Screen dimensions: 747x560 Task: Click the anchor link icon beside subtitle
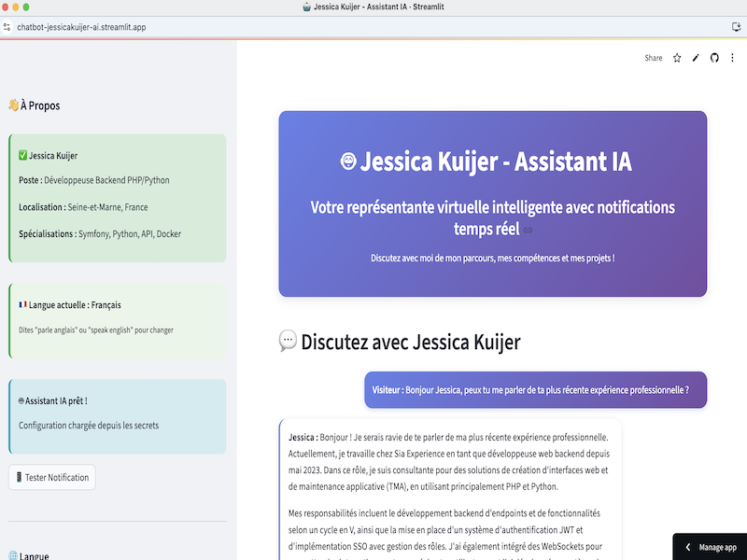[528, 230]
